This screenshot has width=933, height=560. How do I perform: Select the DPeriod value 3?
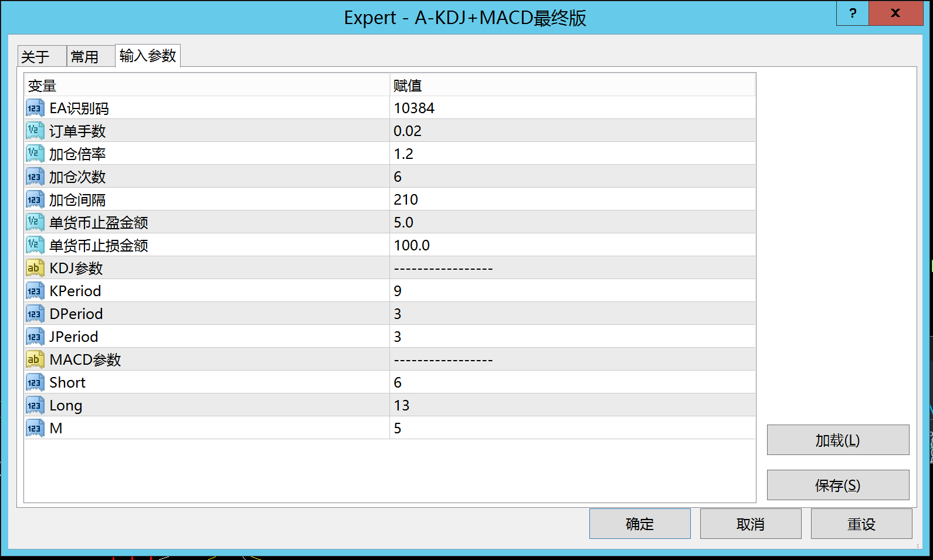(x=398, y=314)
